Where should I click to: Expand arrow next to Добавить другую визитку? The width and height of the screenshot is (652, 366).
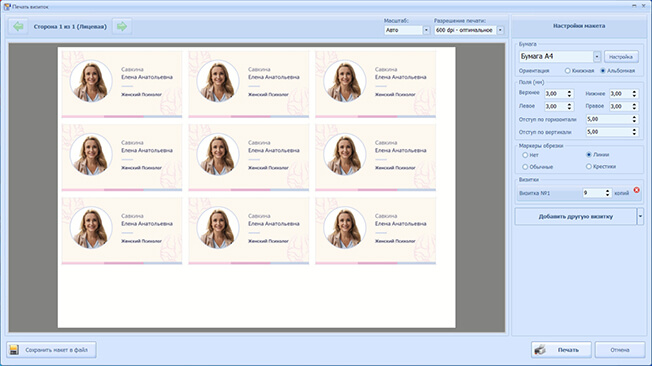640,216
